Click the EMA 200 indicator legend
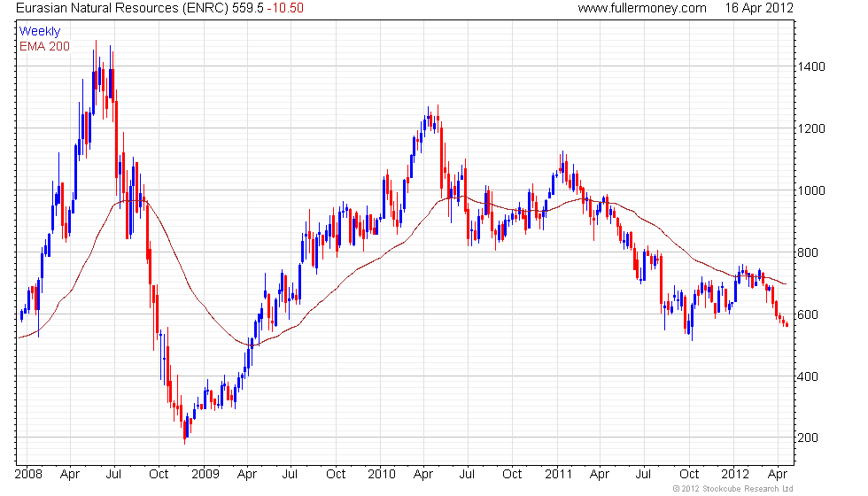Image resolution: width=868 pixels, height=496 pixels. [44, 45]
